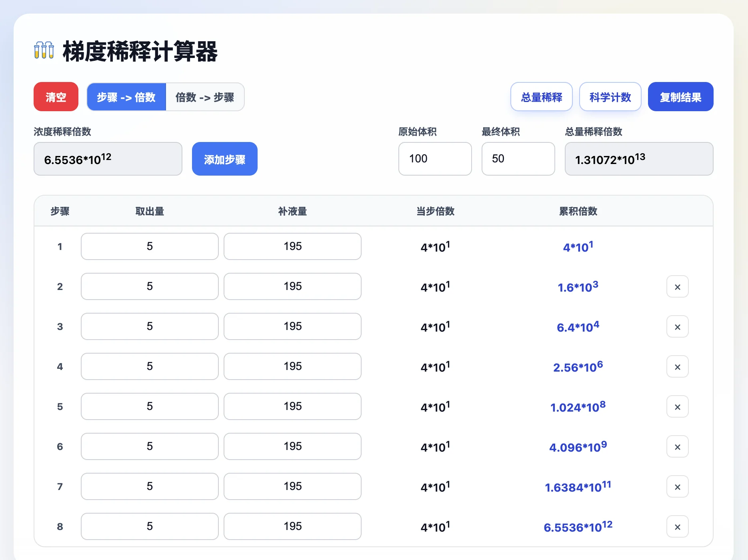Remove step 5 with the X icon
Image resolution: width=748 pixels, height=560 pixels.
point(677,406)
